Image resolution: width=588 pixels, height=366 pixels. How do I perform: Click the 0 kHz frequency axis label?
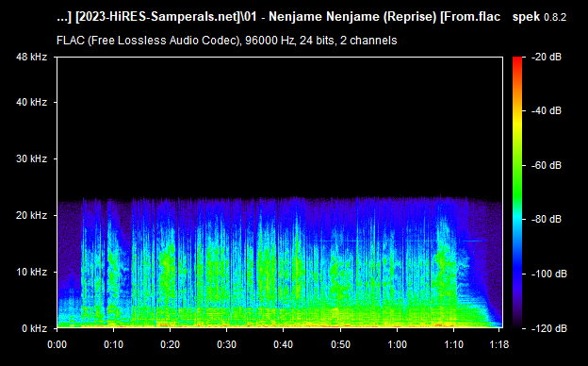tap(35, 328)
